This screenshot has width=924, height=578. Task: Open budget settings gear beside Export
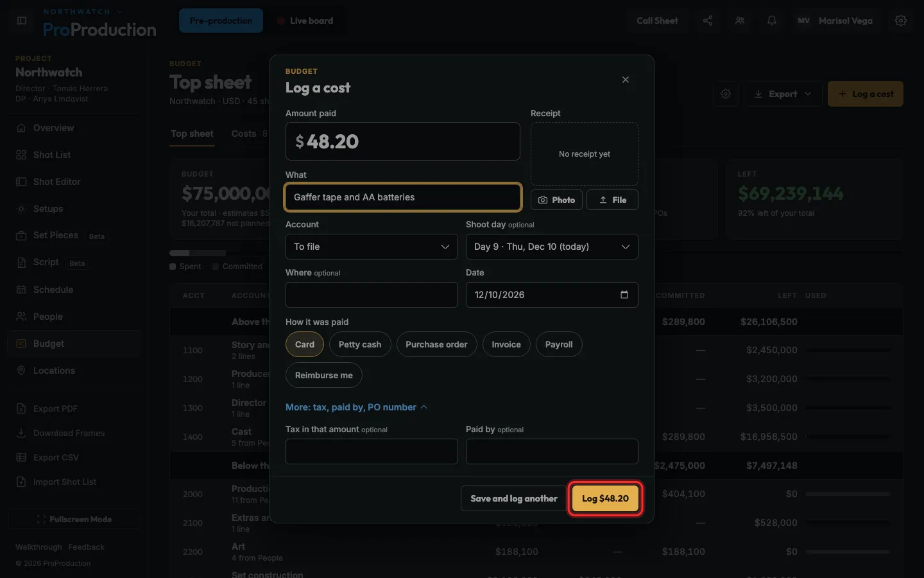[x=726, y=94]
